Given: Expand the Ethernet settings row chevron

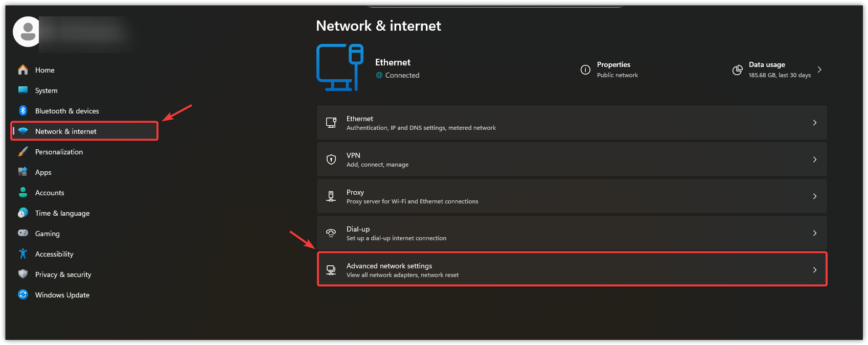Looking at the screenshot, I should 814,123.
